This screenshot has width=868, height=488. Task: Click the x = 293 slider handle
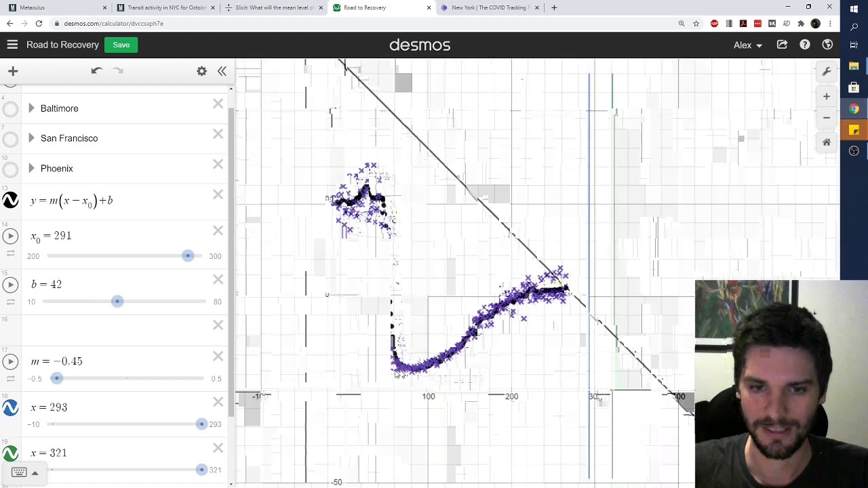[201, 424]
